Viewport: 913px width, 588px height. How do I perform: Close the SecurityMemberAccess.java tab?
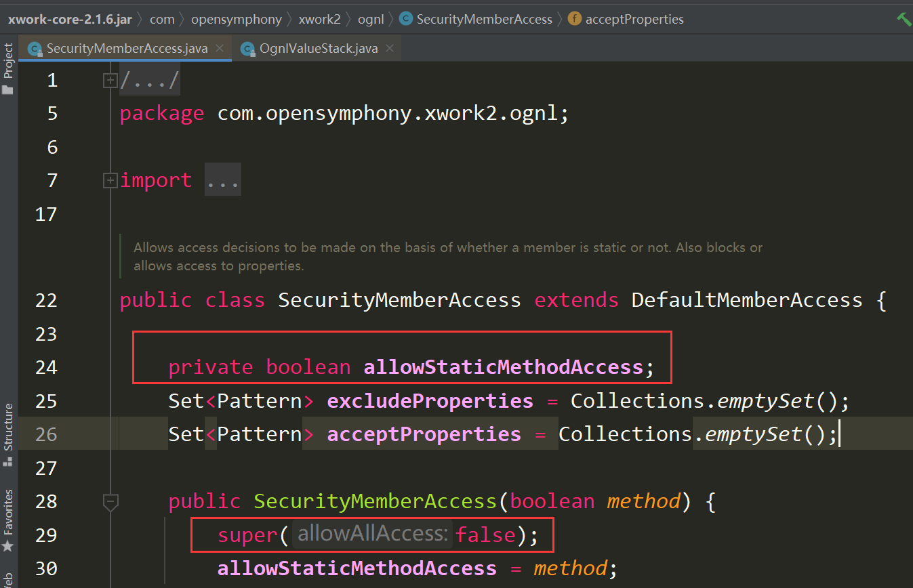pos(220,49)
